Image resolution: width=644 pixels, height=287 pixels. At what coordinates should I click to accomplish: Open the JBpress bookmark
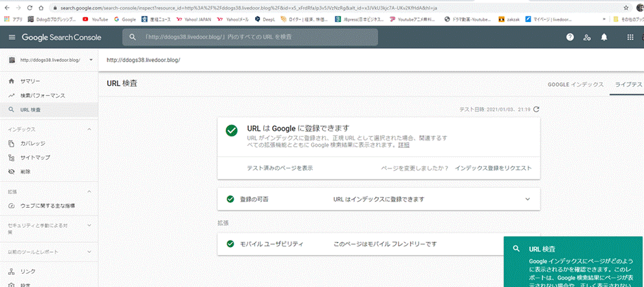(x=359, y=19)
